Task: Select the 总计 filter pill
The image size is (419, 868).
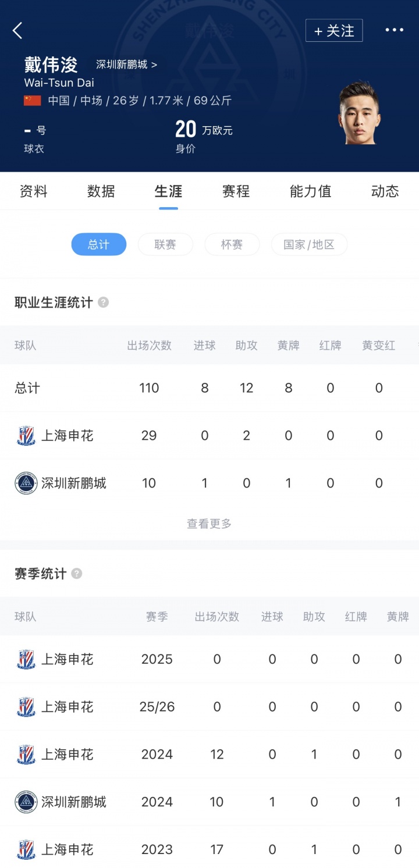Action: pos(99,245)
